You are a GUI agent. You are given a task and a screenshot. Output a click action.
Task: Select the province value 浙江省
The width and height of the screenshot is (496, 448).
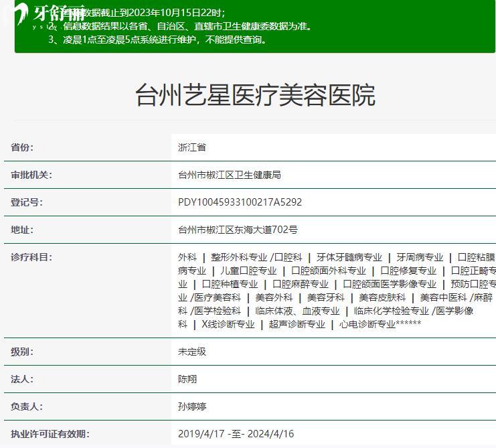(x=192, y=147)
